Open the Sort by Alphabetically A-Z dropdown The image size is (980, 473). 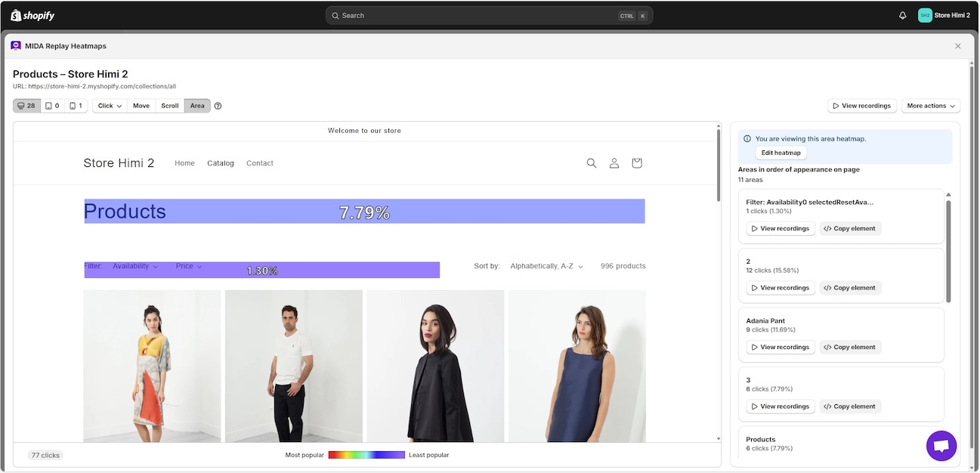click(x=546, y=266)
